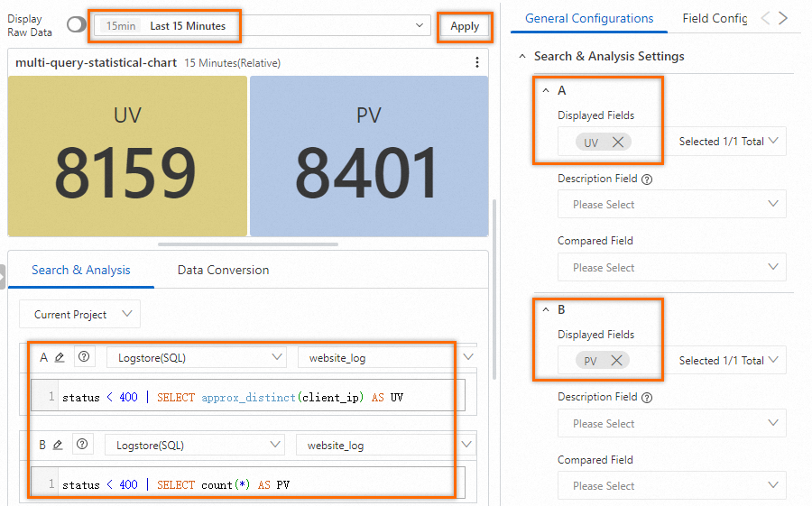The image size is (812, 506).
Task: Toggle the Display Raw Data switch
Action: [x=76, y=24]
